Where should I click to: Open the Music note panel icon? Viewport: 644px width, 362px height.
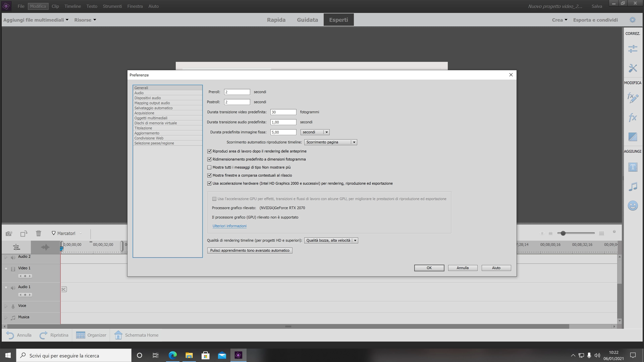[x=632, y=186]
